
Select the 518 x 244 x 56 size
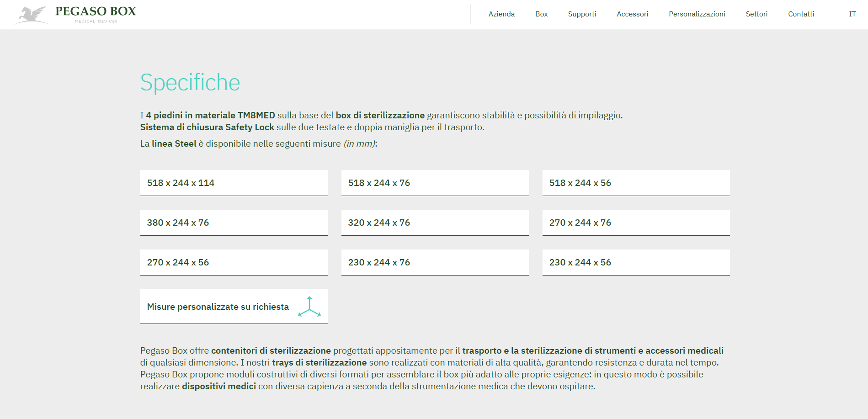click(x=636, y=183)
